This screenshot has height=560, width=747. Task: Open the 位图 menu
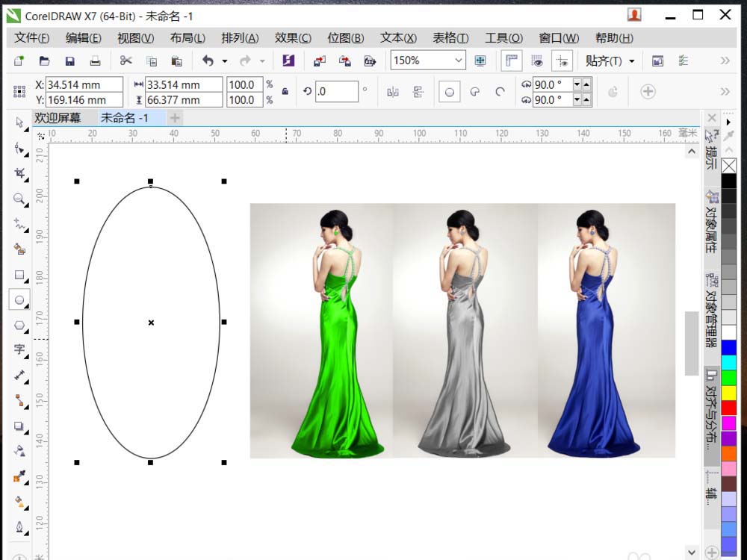click(346, 37)
